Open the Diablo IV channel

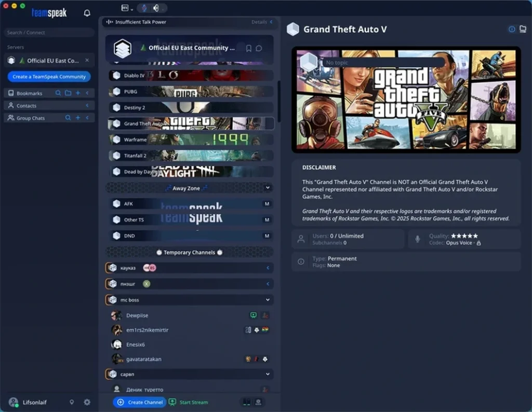click(x=191, y=75)
